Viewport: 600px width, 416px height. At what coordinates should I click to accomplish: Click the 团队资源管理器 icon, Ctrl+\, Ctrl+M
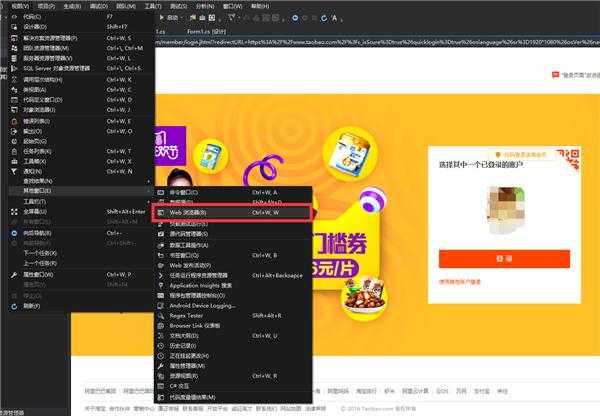[14, 48]
